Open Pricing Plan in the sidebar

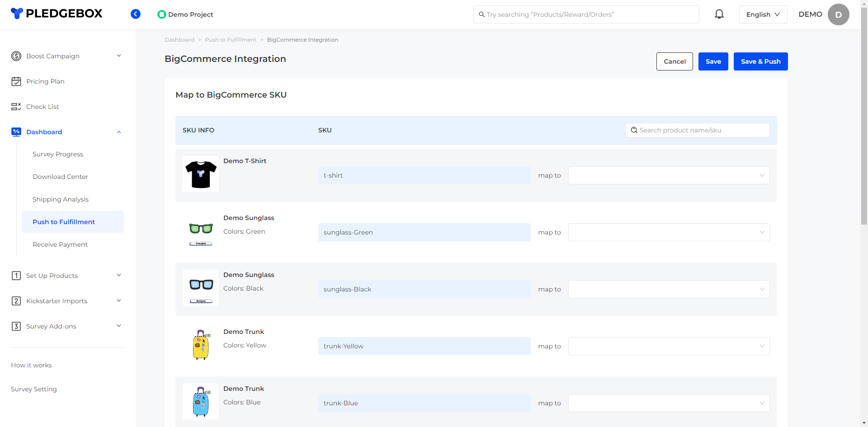[45, 81]
